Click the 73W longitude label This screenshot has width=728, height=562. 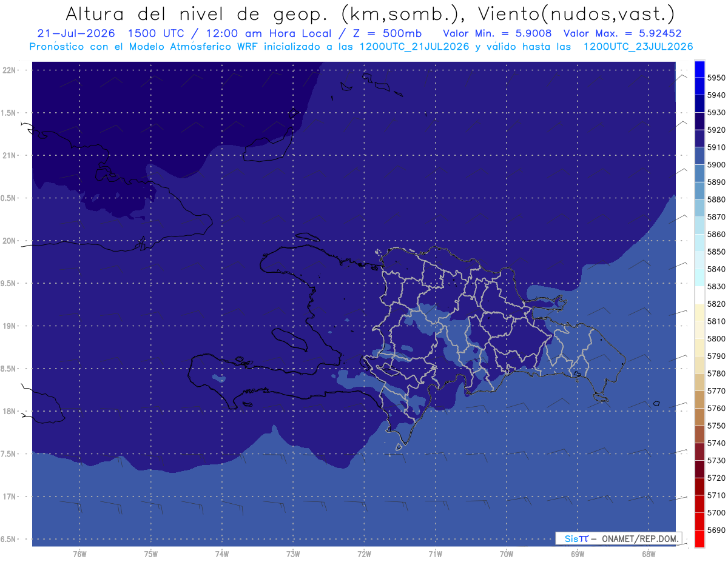293,554
